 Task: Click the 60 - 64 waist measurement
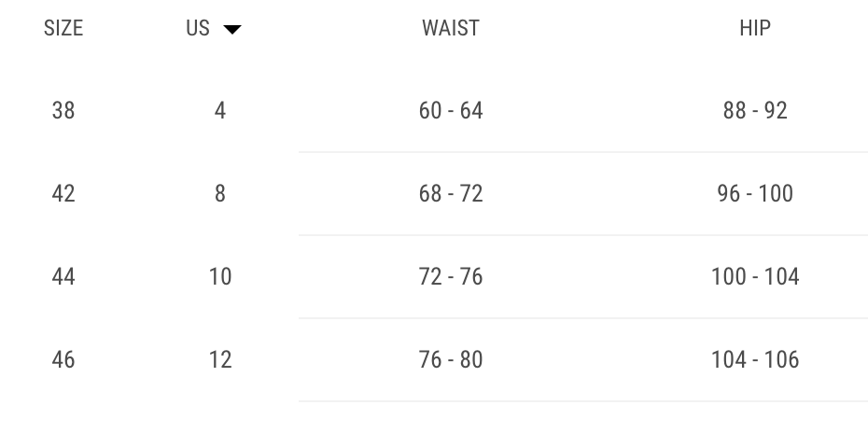pyautogui.click(x=451, y=110)
